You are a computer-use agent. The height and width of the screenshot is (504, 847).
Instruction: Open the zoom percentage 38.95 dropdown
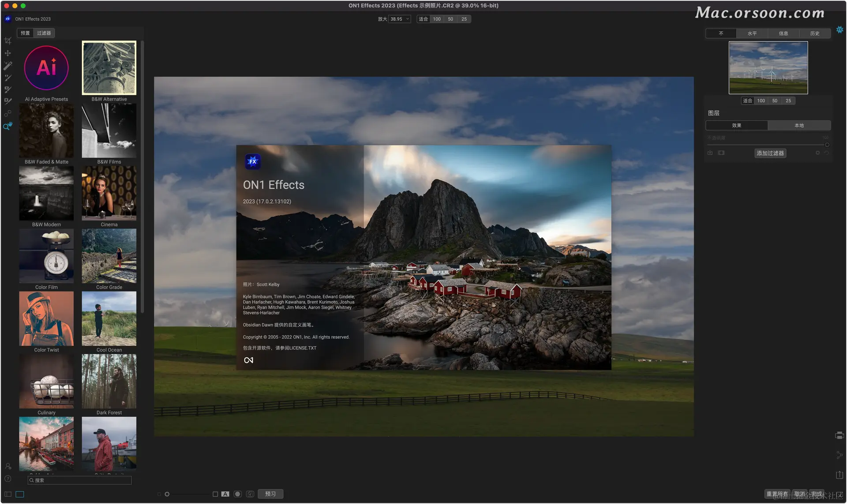400,19
